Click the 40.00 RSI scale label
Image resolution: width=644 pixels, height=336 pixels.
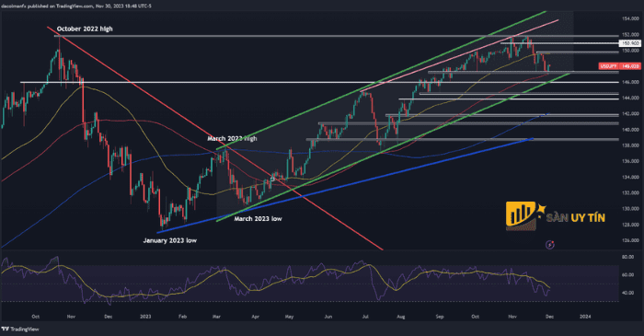[x=627, y=293]
